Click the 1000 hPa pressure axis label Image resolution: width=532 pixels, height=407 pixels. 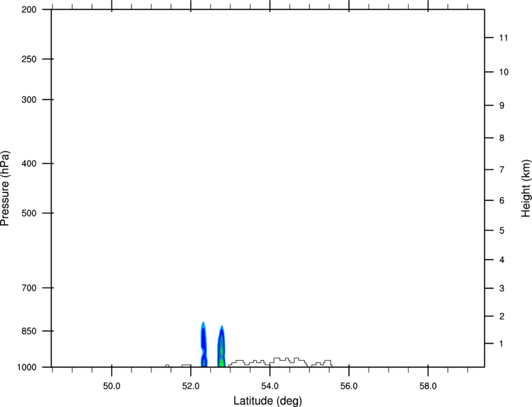tap(26, 368)
